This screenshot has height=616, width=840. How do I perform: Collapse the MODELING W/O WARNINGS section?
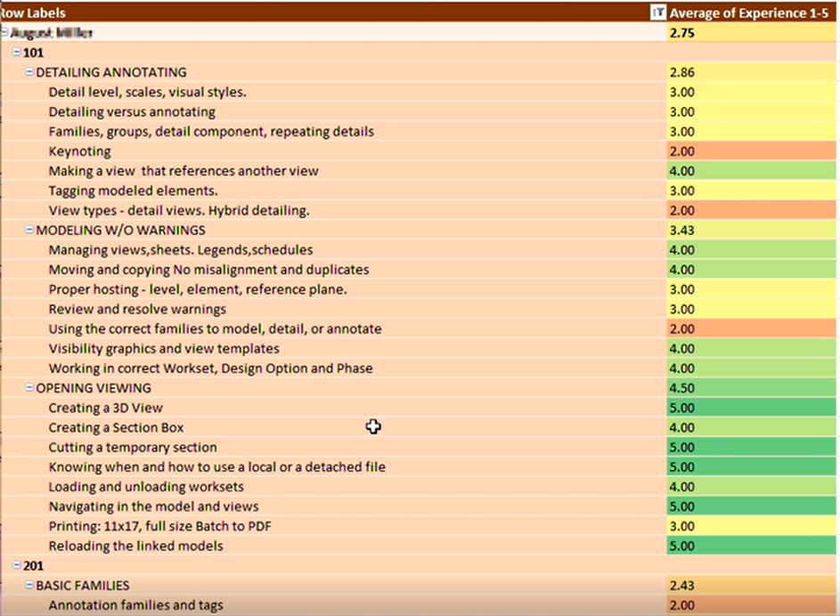[28, 230]
